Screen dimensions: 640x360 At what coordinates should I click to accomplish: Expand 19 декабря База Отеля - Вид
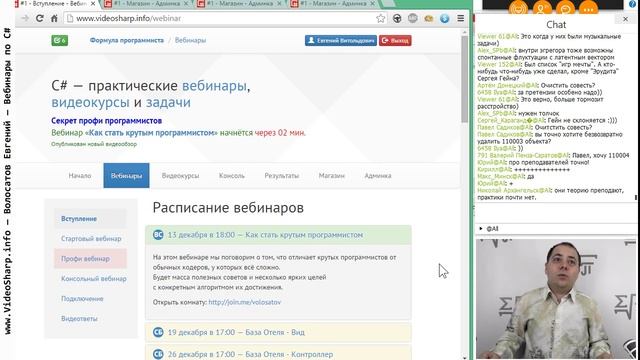click(x=278, y=332)
